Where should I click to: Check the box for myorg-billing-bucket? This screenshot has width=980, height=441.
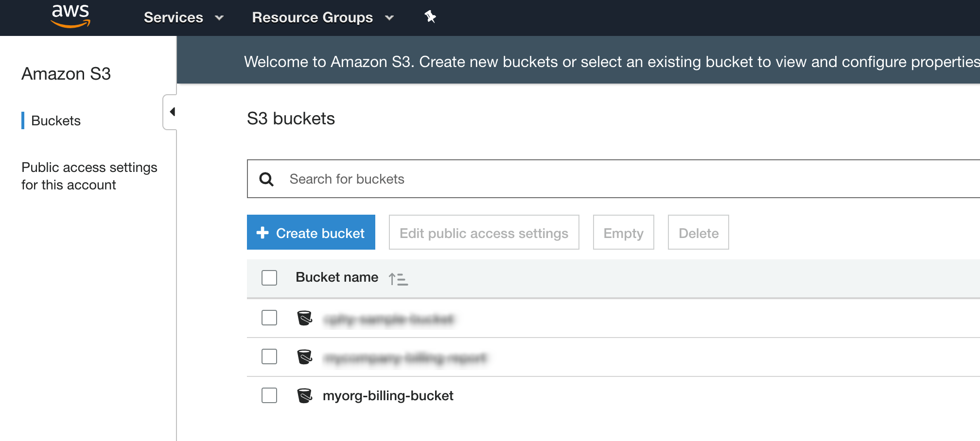[269, 395]
